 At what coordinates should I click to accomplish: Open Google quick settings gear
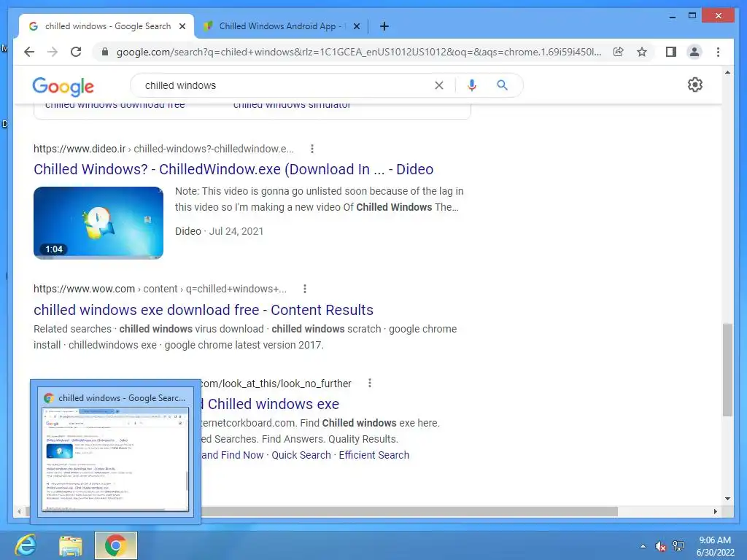coord(694,85)
